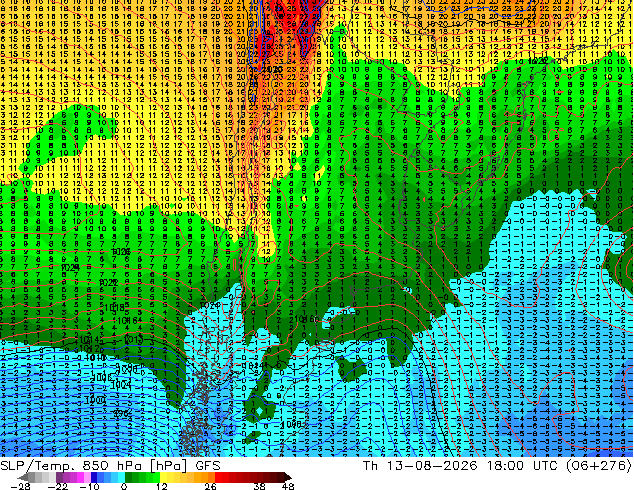Click the '(06+276)' forecast run label
Image resolution: width=634 pixels, height=490 pixels.
pyautogui.click(x=599, y=466)
